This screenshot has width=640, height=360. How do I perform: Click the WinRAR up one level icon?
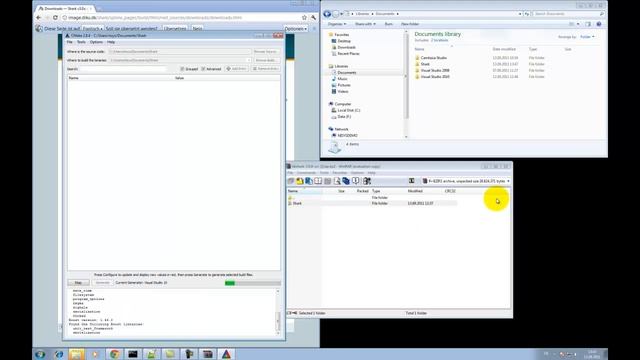click(x=411, y=181)
